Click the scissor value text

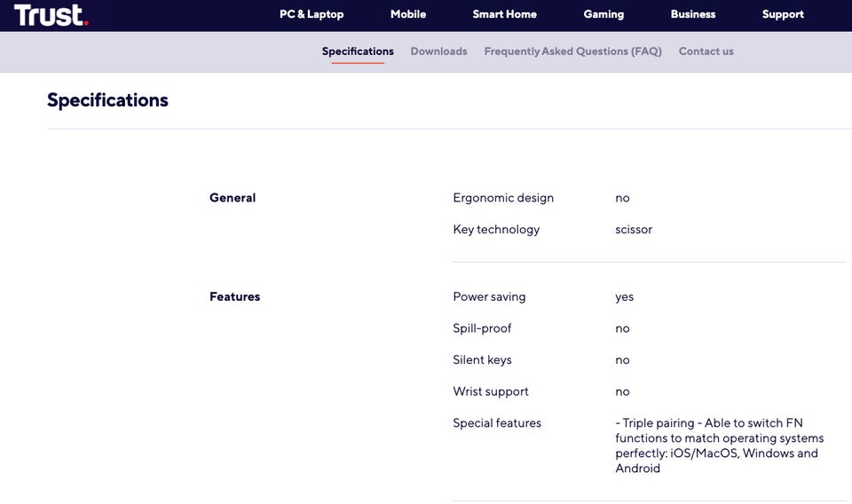click(634, 229)
